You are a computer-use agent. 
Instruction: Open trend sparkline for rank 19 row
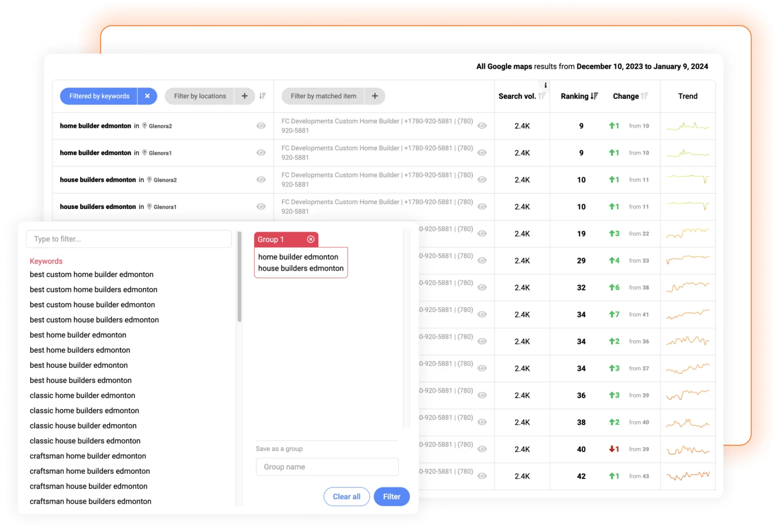coord(687,233)
